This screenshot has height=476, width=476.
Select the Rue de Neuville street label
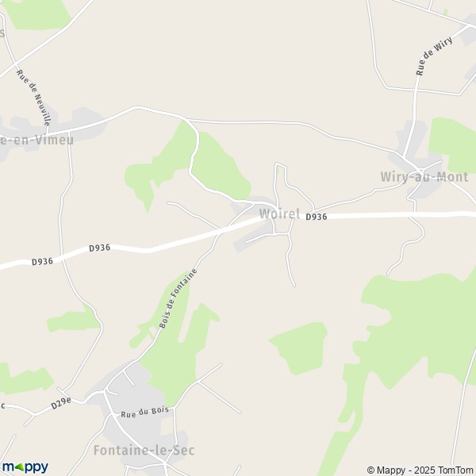pyautogui.click(x=33, y=98)
